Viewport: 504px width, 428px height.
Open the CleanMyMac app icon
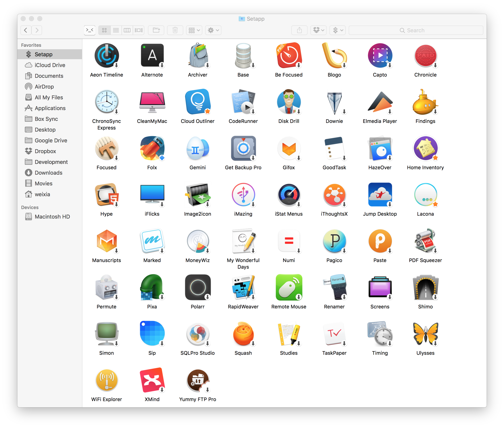tap(152, 102)
